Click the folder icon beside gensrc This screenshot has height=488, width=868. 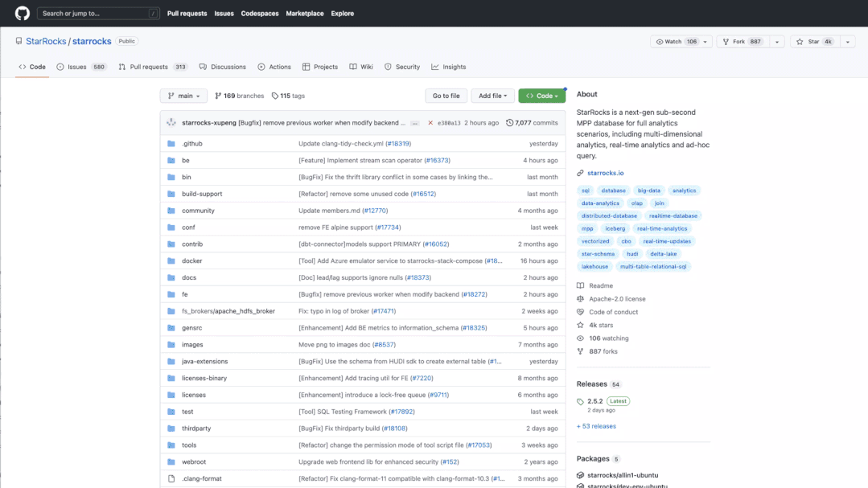[171, 327]
